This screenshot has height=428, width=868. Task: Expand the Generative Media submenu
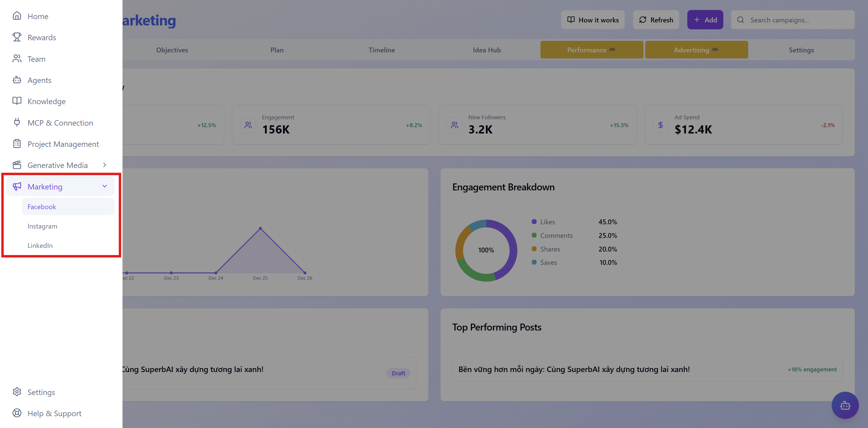click(104, 165)
